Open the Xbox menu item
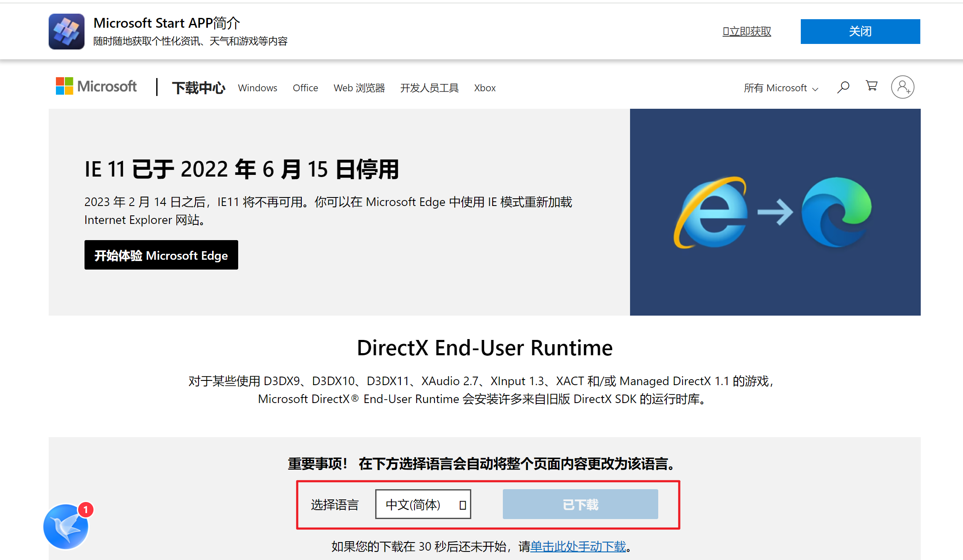The image size is (963, 560). (x=485, y=88)
